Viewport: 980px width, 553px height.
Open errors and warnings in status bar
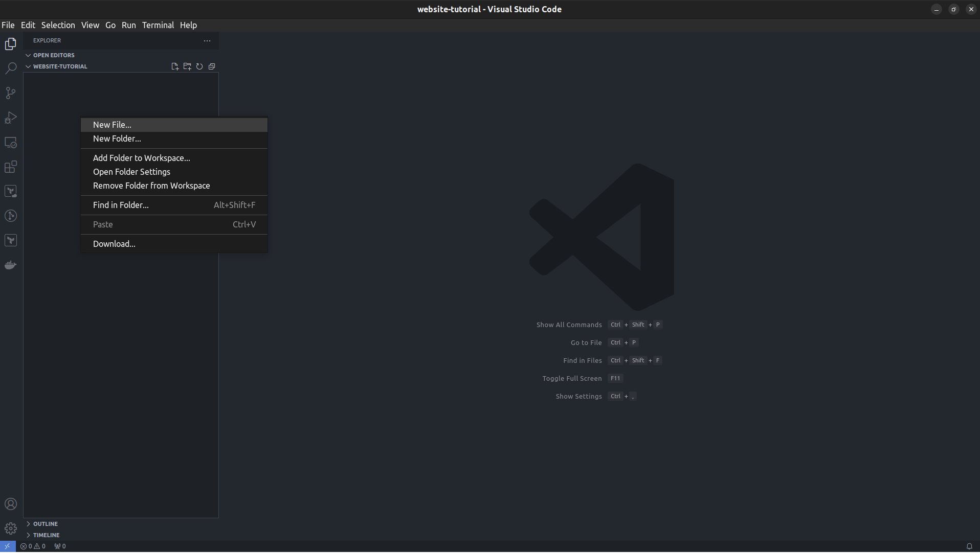[33, 547]
